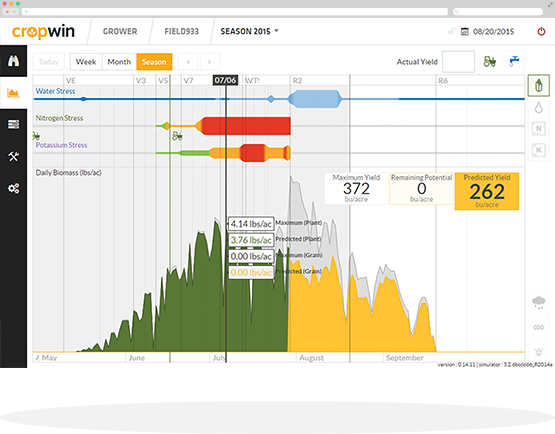Open the settings gears sidebar icon

tap(13, 188)
